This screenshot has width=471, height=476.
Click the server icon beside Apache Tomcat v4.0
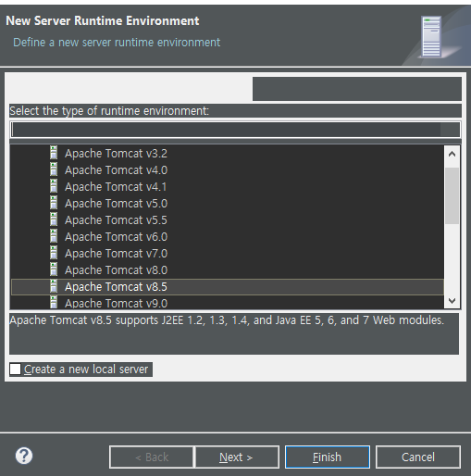pos(54,169)
